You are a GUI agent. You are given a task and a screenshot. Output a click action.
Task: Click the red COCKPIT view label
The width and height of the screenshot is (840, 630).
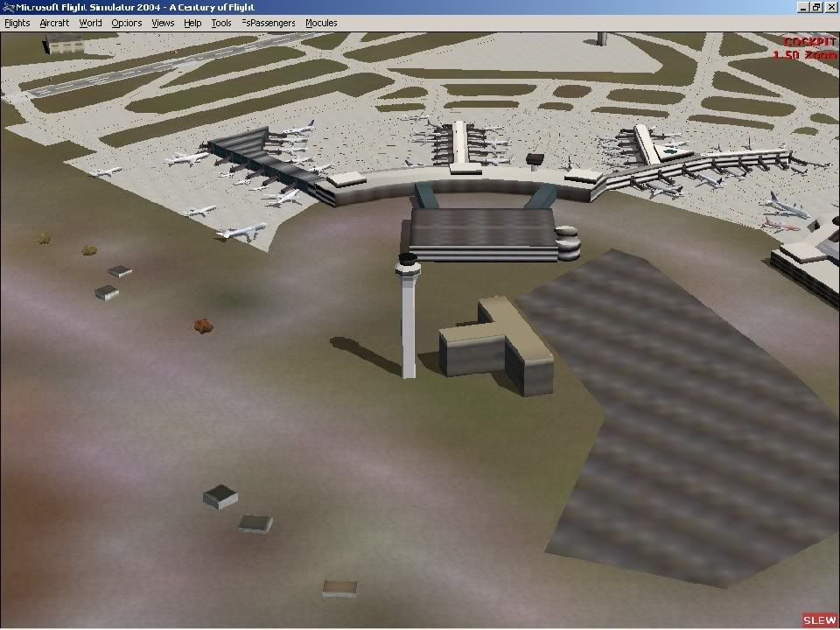809,42
